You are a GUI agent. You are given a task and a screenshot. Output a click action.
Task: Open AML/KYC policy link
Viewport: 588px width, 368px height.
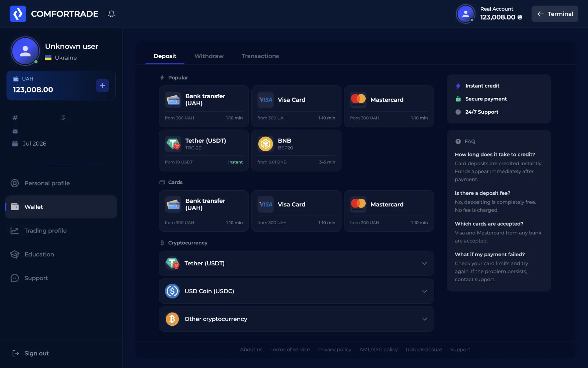point(379,350)
